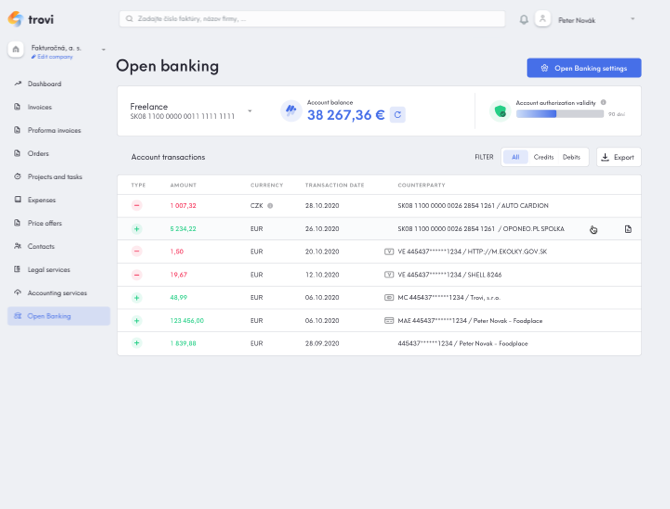
Task: Click the date 28.09.2020
Action: click(x=322, y=343)
